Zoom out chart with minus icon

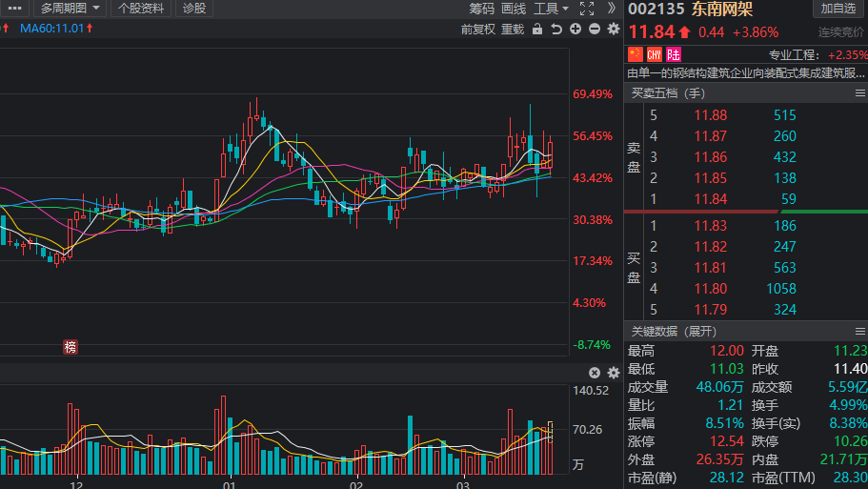595,29
